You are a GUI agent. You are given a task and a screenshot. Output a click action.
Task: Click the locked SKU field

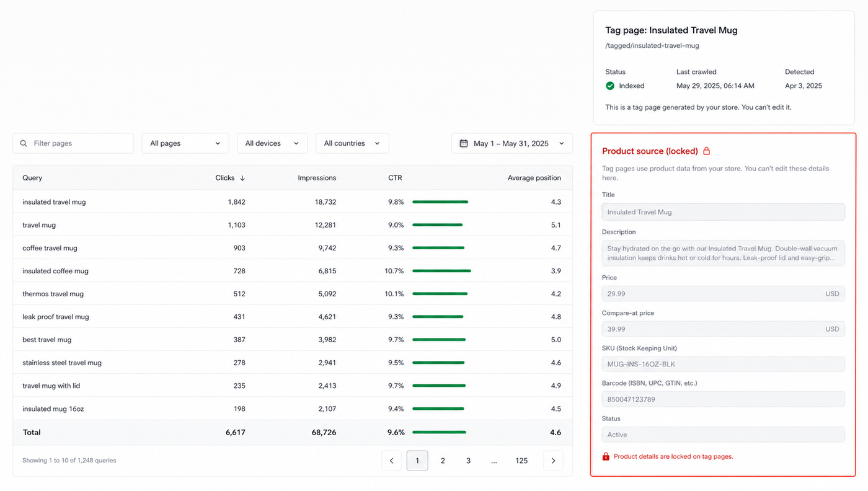[723, 365]
